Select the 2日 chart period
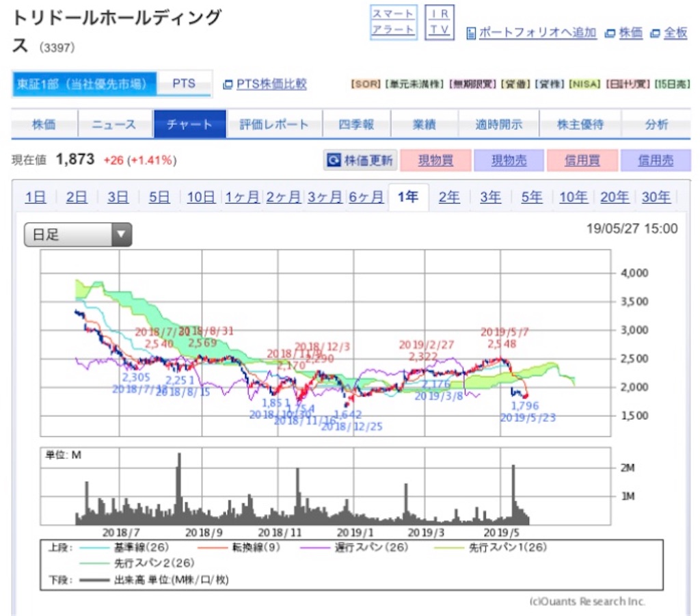Image resolution: width=700 pixels, height=616 pixels. coord(77,197)
